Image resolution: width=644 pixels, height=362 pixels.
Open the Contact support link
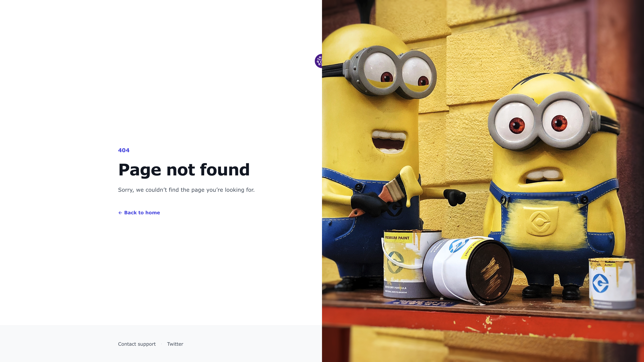[x=137, y=344]
